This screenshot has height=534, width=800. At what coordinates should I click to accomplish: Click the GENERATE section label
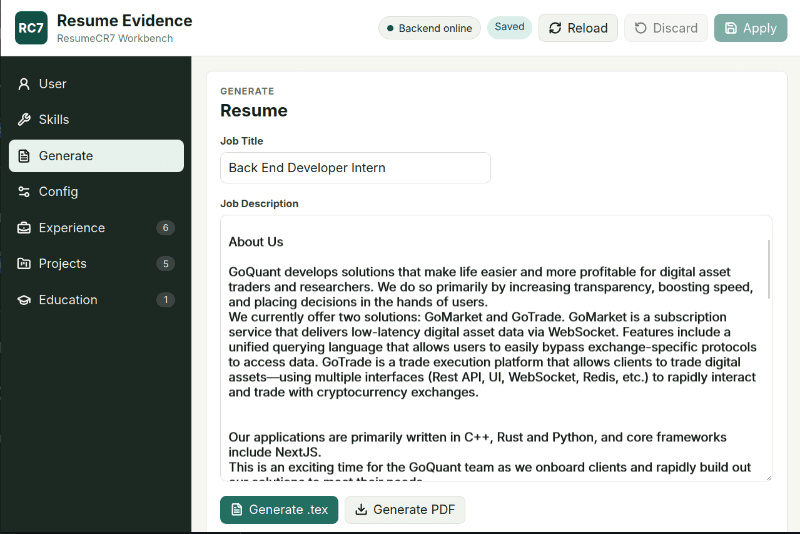point(247,91)
